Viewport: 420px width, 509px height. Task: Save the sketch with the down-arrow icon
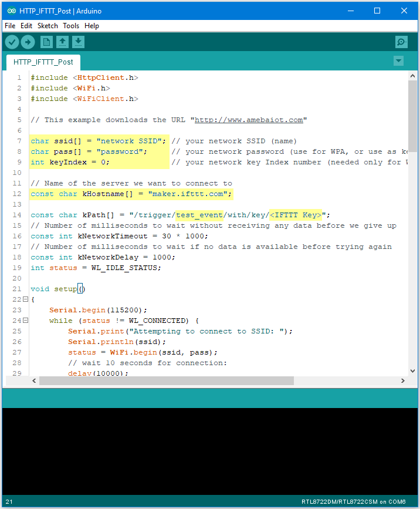78,42
